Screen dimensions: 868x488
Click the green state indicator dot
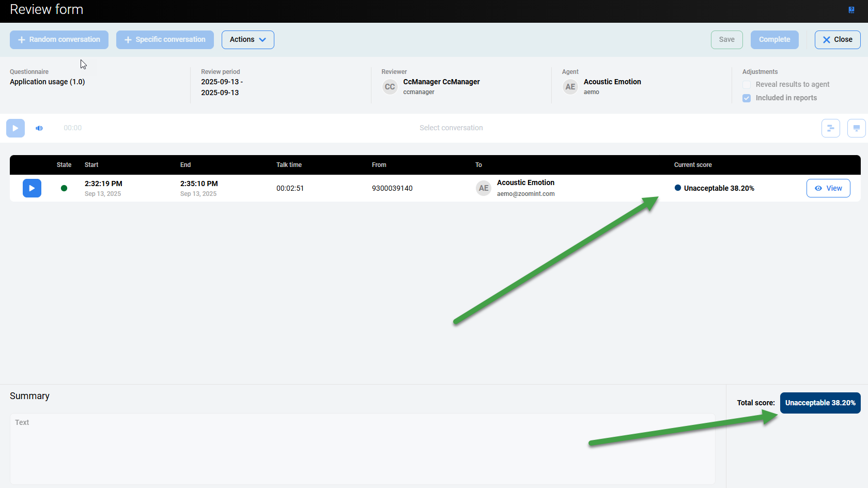click(x=64, y=188)
